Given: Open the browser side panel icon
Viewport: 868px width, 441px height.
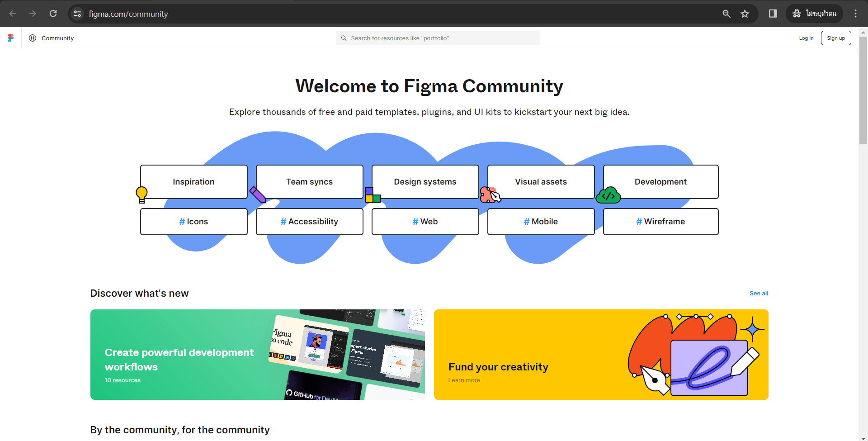Looking at the screenshot, I should tap(772, 14).
